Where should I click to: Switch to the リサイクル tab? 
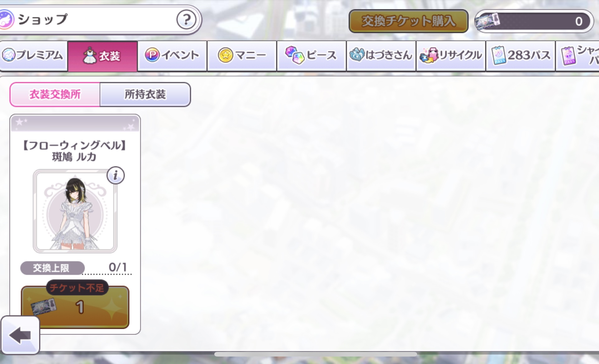pyautogui.click(x=451, y=56)
